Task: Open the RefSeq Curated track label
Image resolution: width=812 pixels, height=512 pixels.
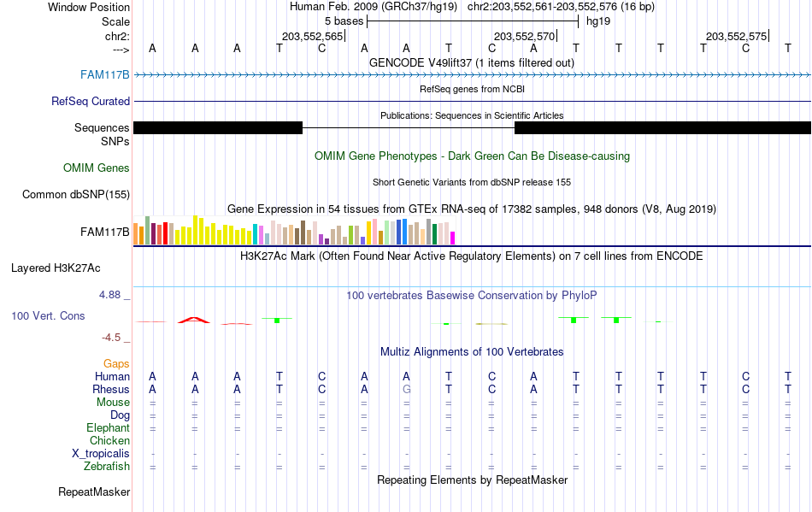Action: tap(90, 102)
